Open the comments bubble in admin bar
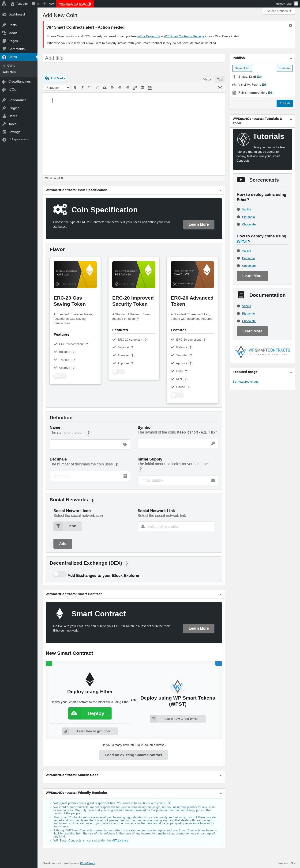The height and width of the screenshot is (868, 300). pos(35,4)
